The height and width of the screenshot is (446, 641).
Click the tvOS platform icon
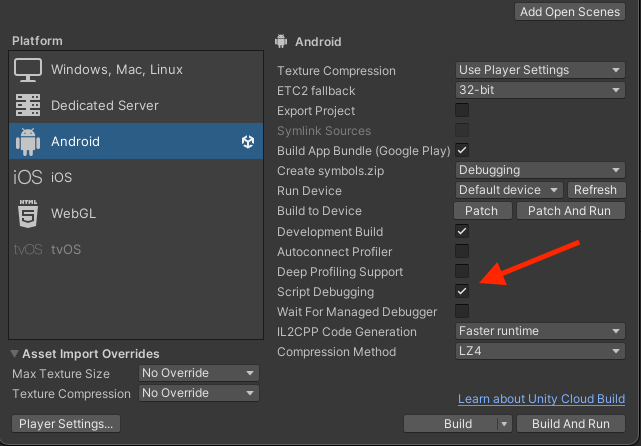pos(28,249)
